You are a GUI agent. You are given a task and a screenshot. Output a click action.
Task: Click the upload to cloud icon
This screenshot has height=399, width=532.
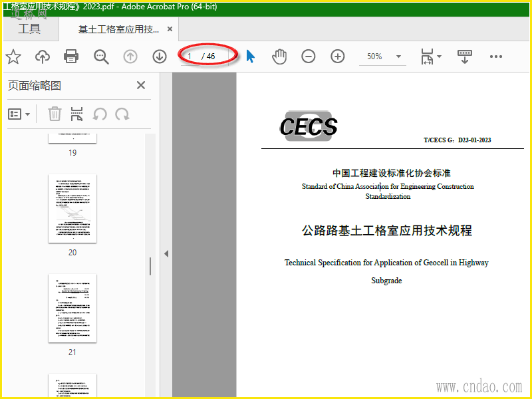pos(43,57)
